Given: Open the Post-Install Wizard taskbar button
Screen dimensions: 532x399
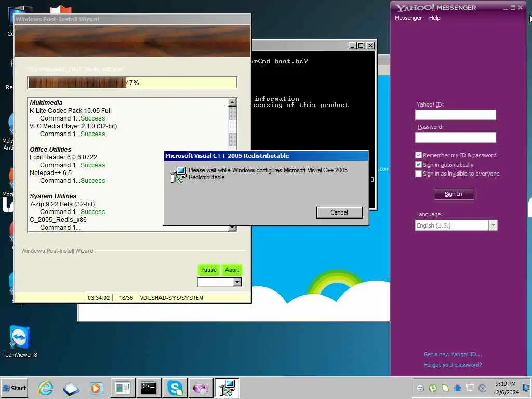Looking at the screenshot, I should [123, 388].
